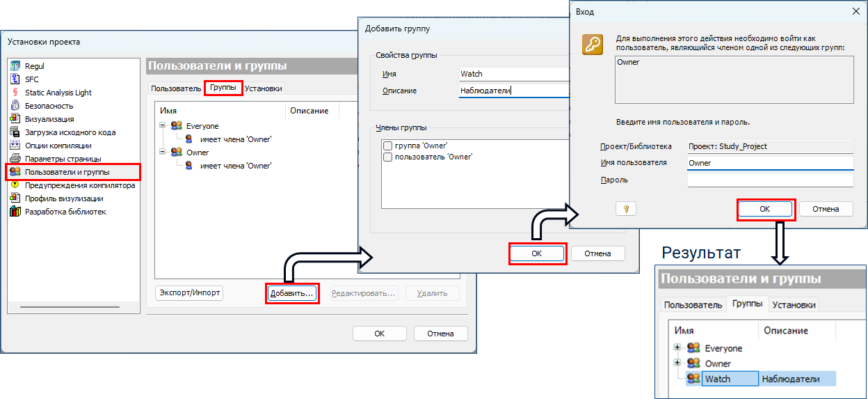Switch to the Группы tab
This screenshot has height=399, width=868.
223,88
